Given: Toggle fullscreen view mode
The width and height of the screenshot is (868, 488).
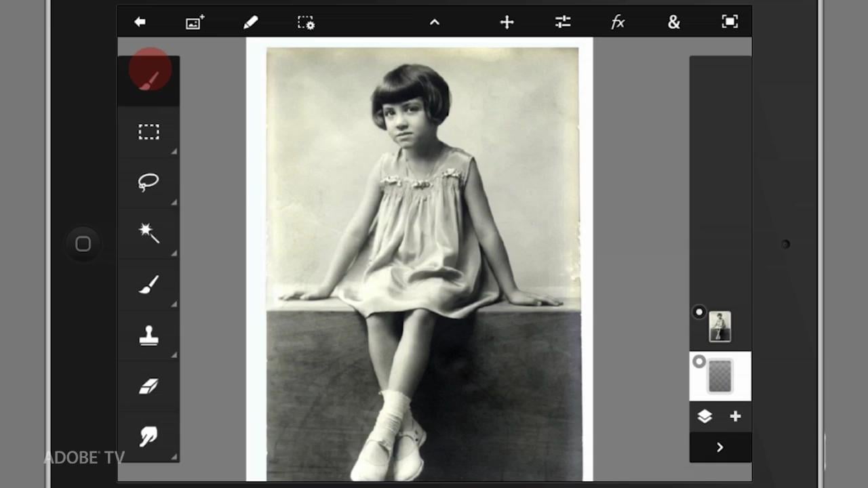Looking at the screenshot, I should 730,22.
